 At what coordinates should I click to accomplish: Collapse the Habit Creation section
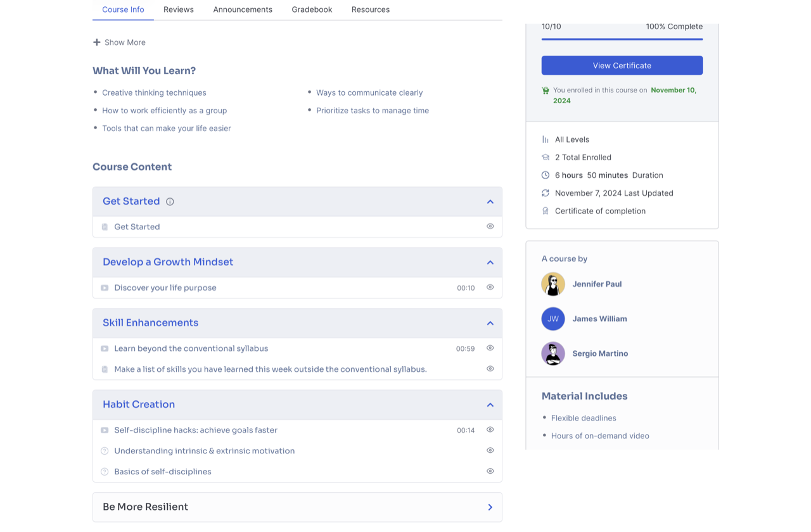click(x=490, y=404)
